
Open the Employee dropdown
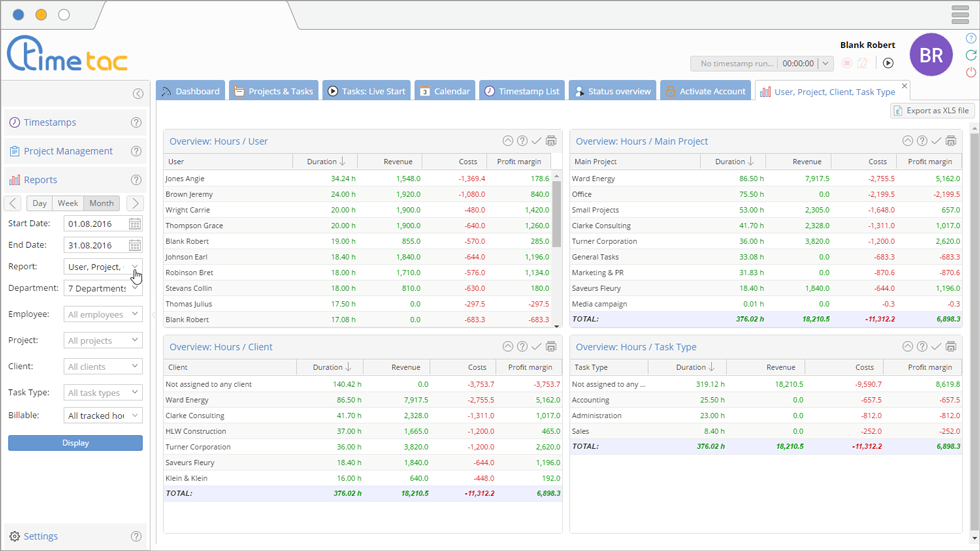pyautogui.click(x=103, y=314)
